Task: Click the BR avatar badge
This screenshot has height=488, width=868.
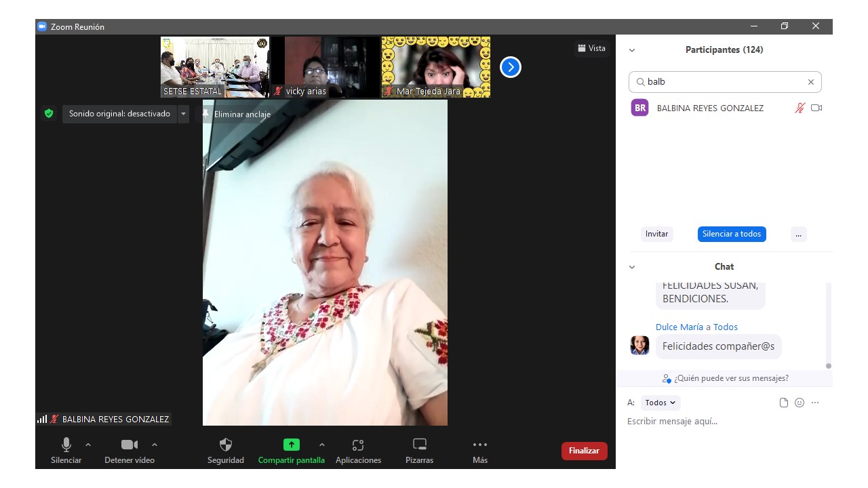Action: (639, 108)
